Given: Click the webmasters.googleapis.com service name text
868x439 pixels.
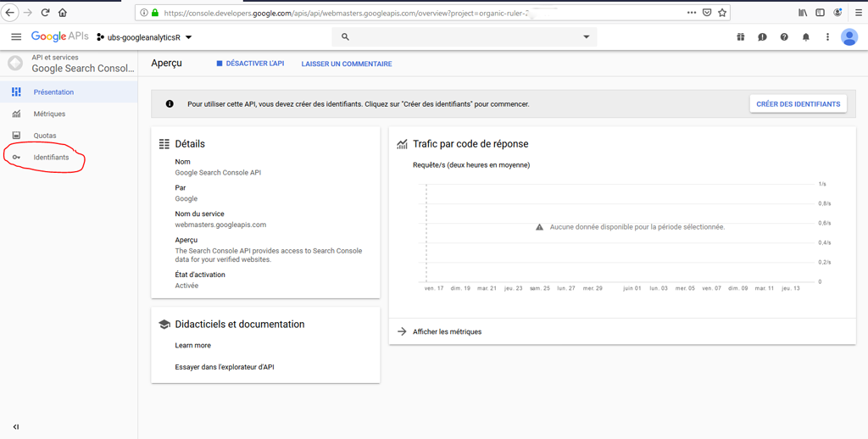Looking at the screenshot, I should [220, 225].
